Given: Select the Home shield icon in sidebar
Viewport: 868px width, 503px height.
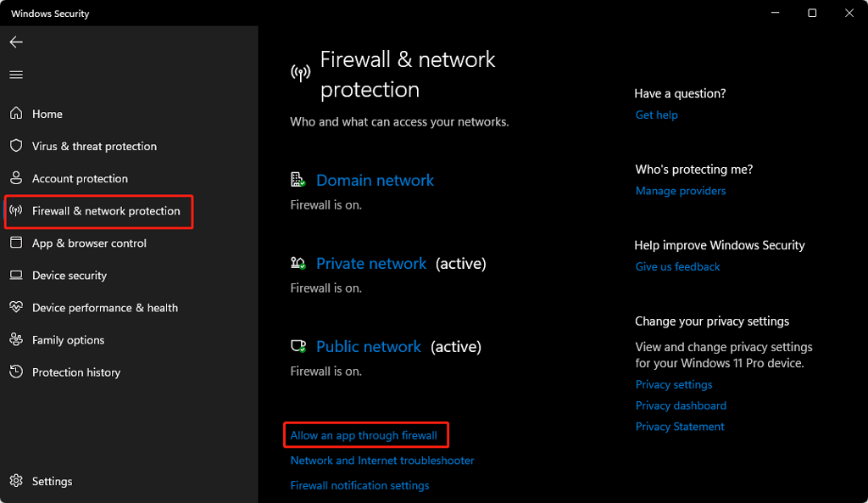Looking at the screenshot, I should (x=16, y=114).
